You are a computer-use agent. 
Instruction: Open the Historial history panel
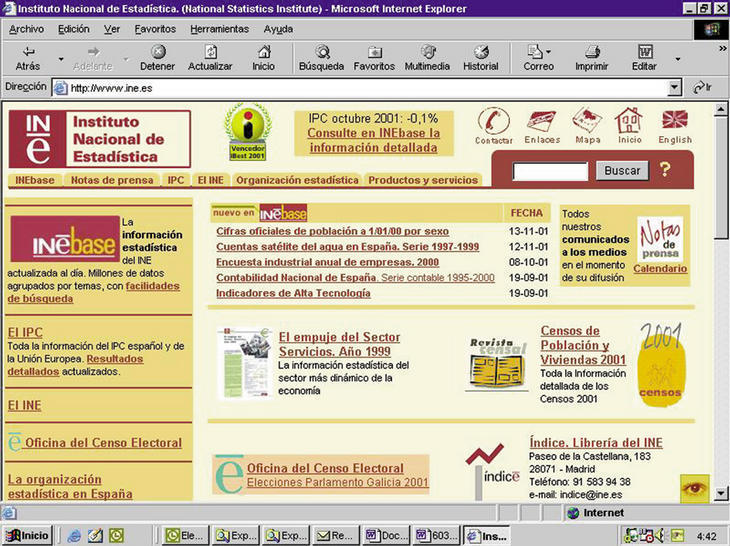pos(480,52)
